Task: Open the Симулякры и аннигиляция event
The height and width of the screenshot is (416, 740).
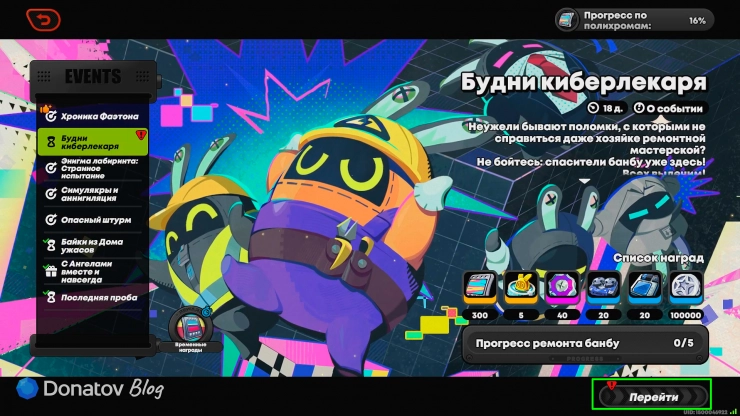Action: tap(93, 194)
